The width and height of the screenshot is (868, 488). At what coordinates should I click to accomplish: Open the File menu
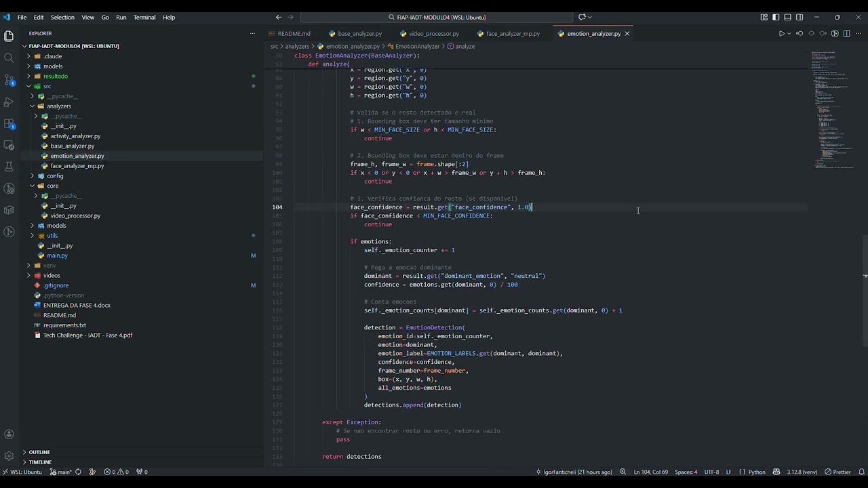pyautogui.click(x=22, y=17)
